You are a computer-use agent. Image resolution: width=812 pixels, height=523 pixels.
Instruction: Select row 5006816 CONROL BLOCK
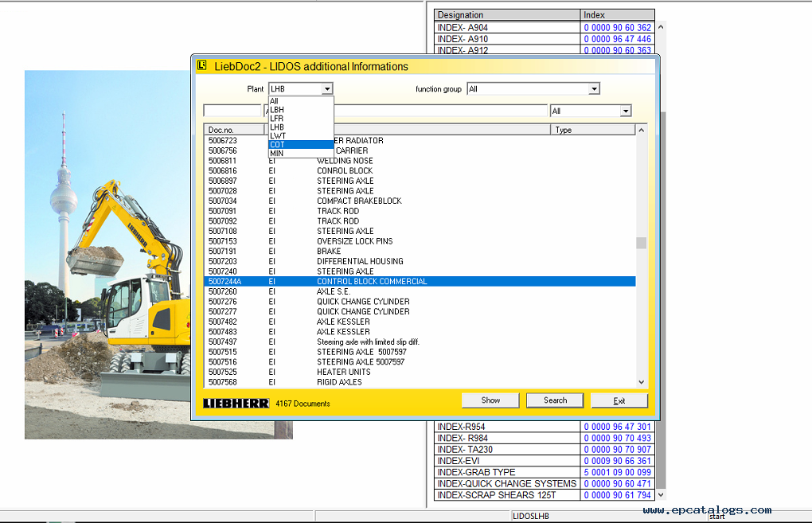coord(420,171)
